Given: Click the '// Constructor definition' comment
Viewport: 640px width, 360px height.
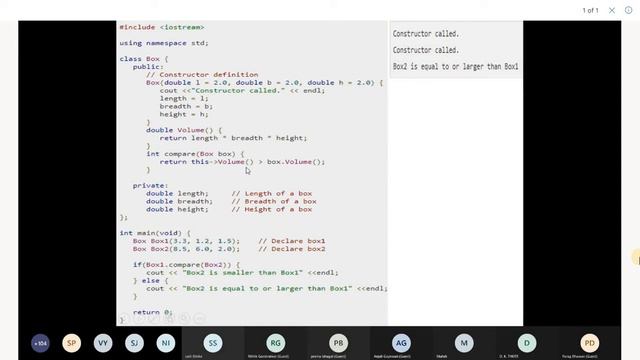Looking at the screenshot, I should pos(202,75).
